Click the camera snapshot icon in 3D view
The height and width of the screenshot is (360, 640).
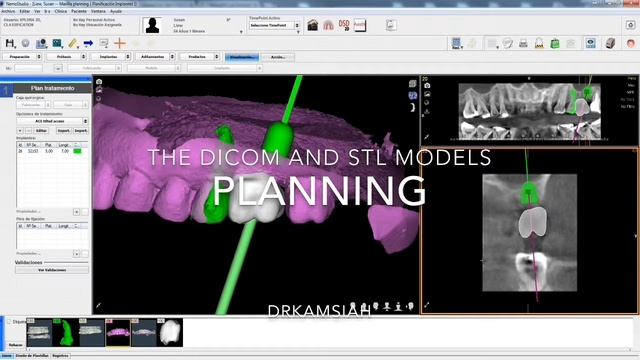[99, 82]
